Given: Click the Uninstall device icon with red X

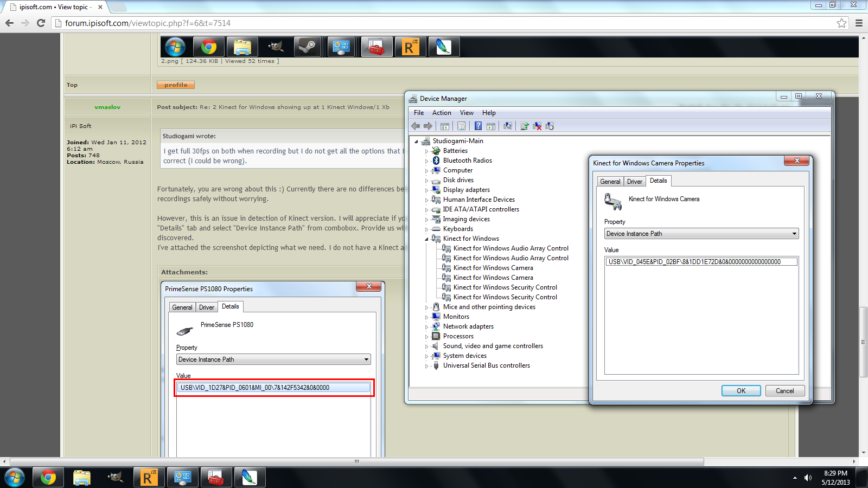Looking at the screenshot, I should 537,126.
